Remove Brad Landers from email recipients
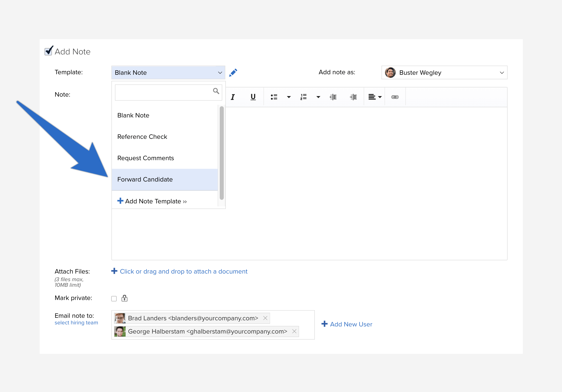This screenshot has height=392, width=562. point(265,318)
